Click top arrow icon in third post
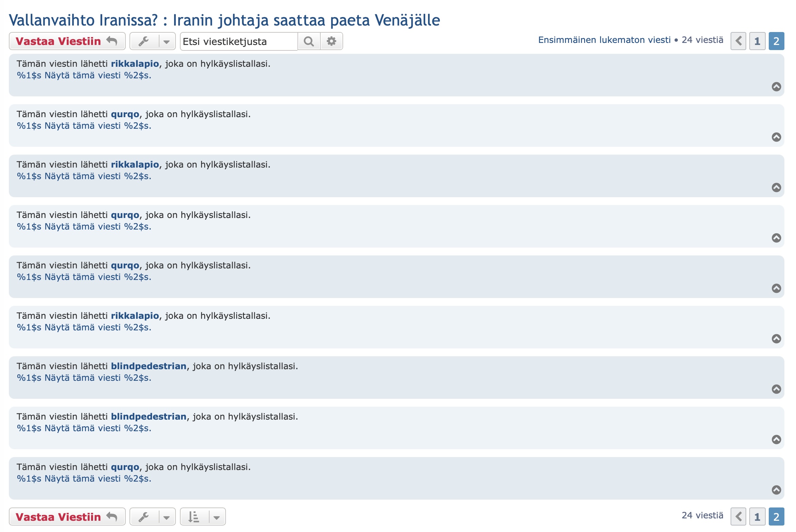Viewport: 796px width, 532px height. pos(777,187)
